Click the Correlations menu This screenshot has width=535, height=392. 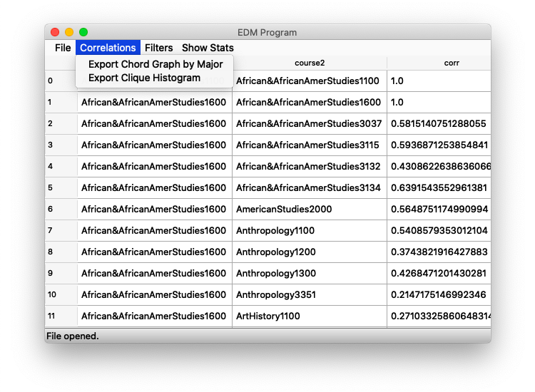click(x=108, y=48)
